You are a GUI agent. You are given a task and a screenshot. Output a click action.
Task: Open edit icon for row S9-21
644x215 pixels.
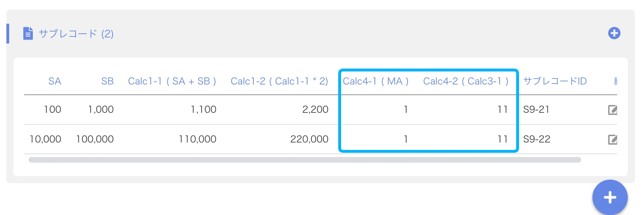pyautogui.click(x=613, y=110)
